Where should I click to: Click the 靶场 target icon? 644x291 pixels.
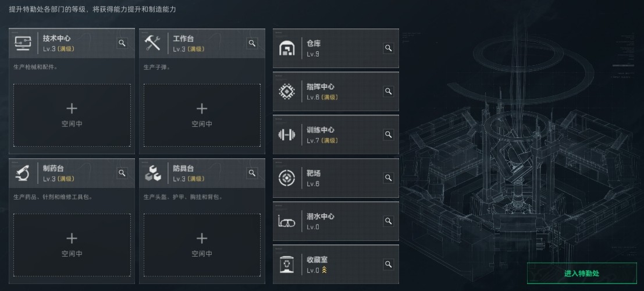coord(287,178)
